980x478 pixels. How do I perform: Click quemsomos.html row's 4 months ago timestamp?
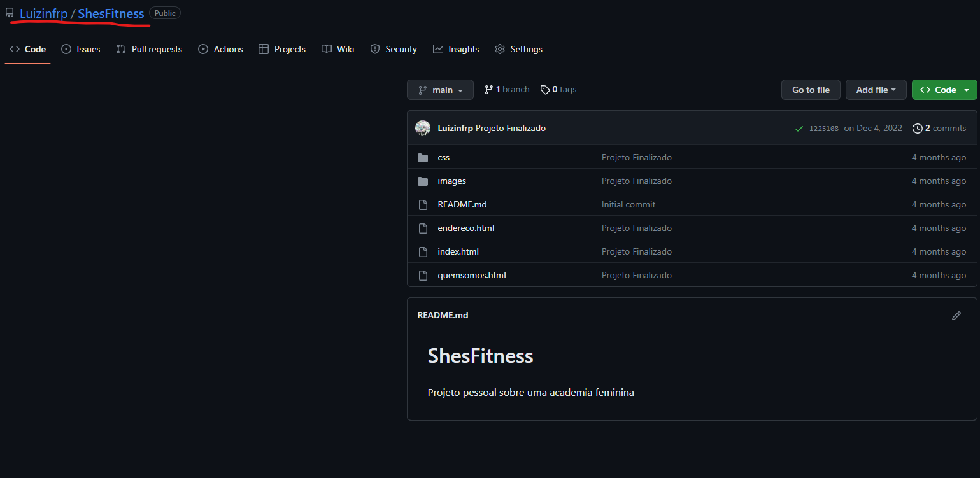click(939, 275)
